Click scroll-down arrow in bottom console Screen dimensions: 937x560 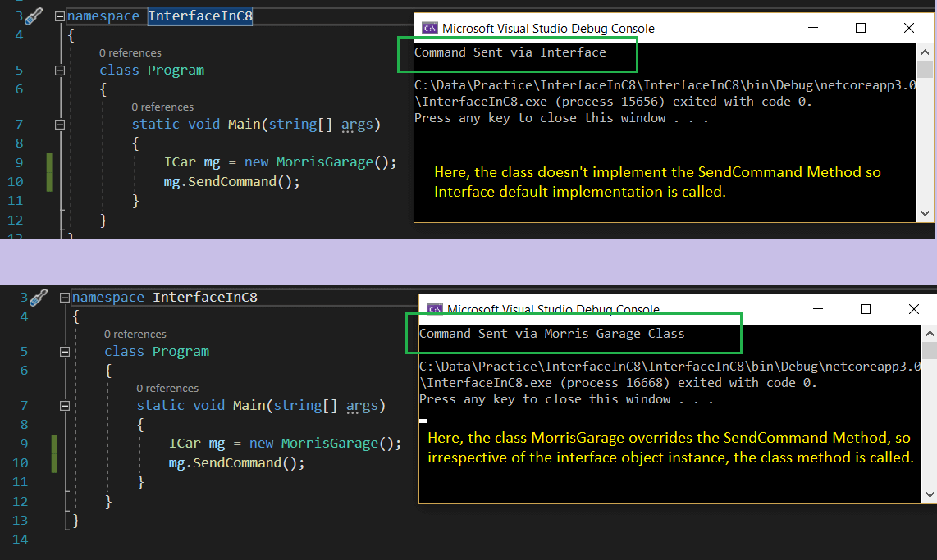(930, 494)
